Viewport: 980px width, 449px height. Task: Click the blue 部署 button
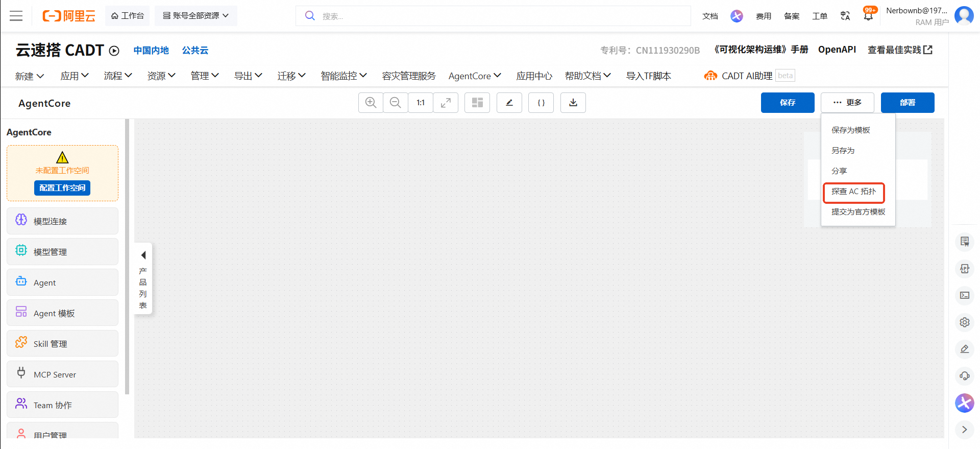tap(908, 103)
